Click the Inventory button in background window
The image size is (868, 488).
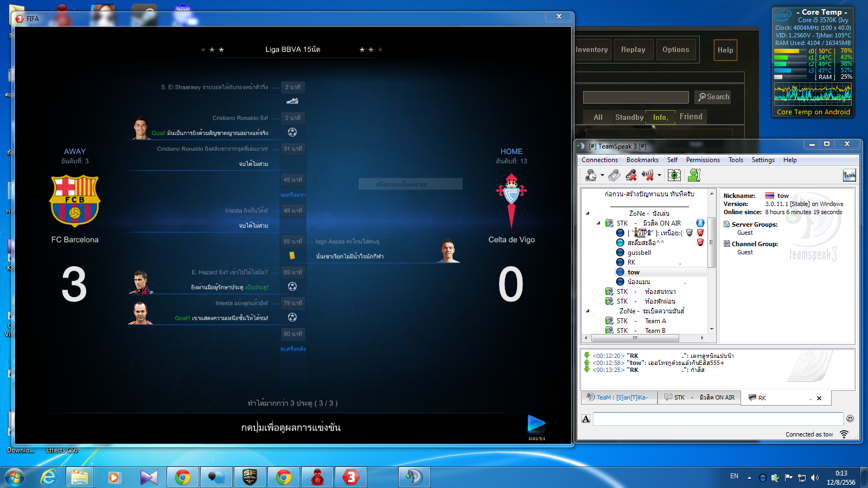592,50
